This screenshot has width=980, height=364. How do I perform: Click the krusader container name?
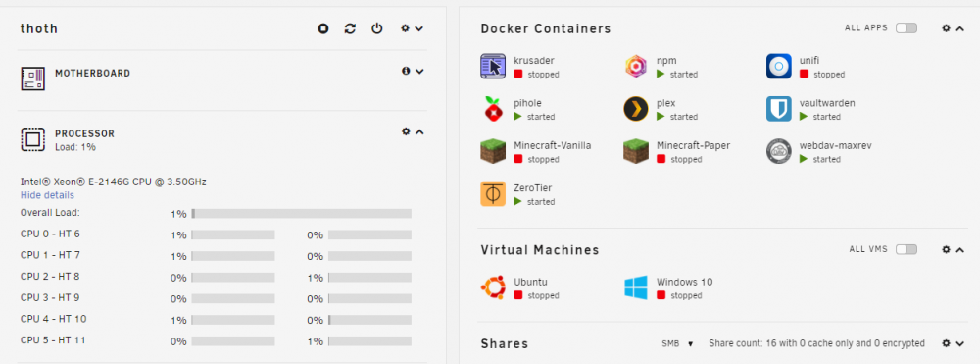tap(534, 61)
